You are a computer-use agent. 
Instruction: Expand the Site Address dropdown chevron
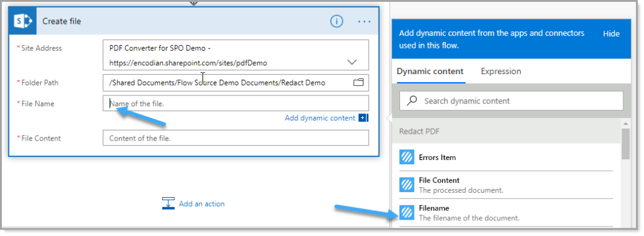(352, 62)
